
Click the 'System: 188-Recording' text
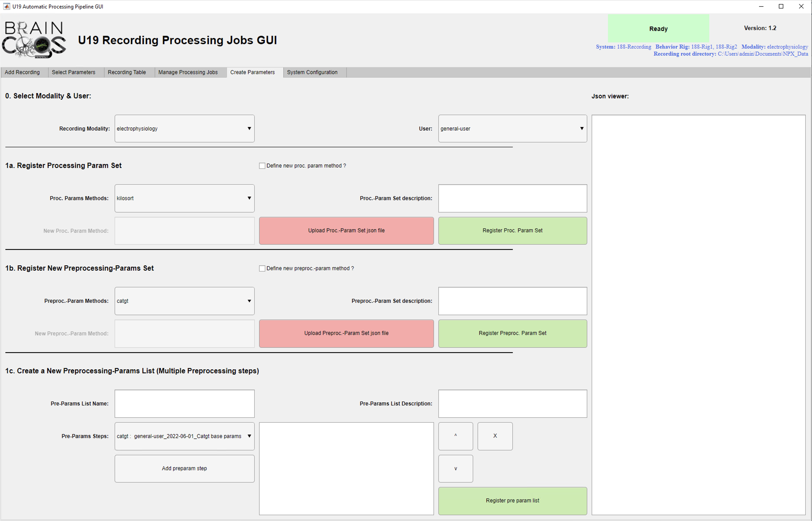click(x=623, y=47)
